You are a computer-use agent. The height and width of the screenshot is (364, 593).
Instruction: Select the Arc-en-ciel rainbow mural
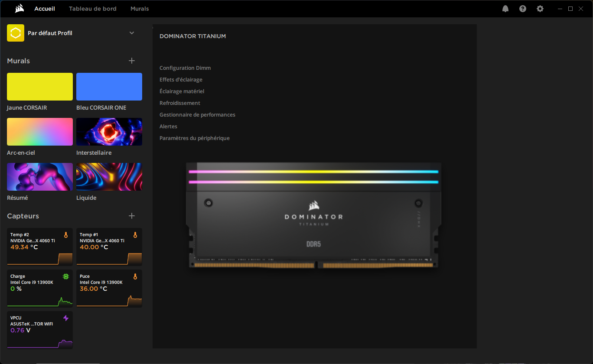(x=40, y=132)
